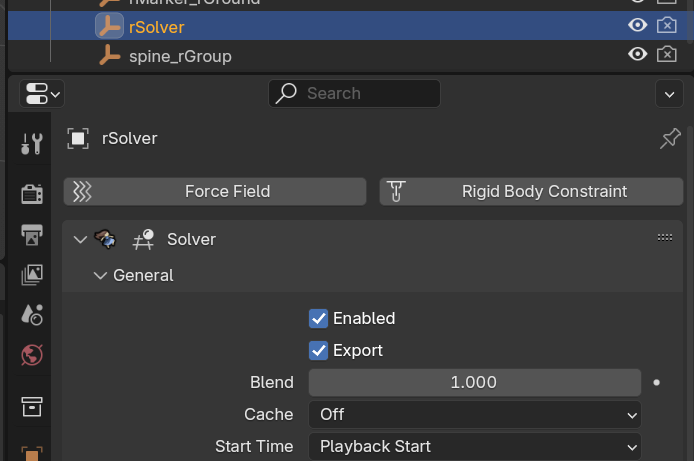694x461 pixels.
Task: Collapse the General subpanel
Action: coord(100,275)
